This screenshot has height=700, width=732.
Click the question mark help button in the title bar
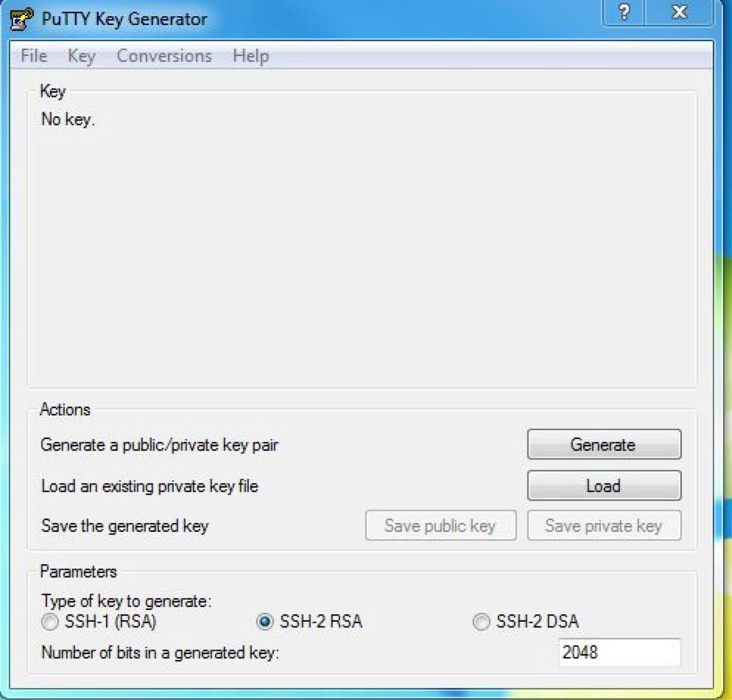click(x=623, y=11)
